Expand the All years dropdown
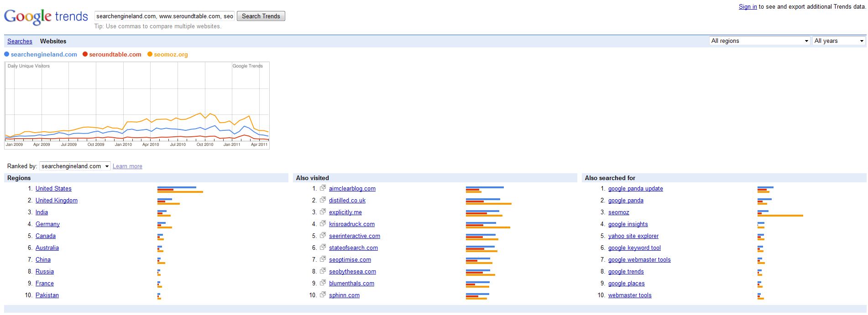Screen dimensions: 868x315 pyautogui.click(x=839, y=41)
